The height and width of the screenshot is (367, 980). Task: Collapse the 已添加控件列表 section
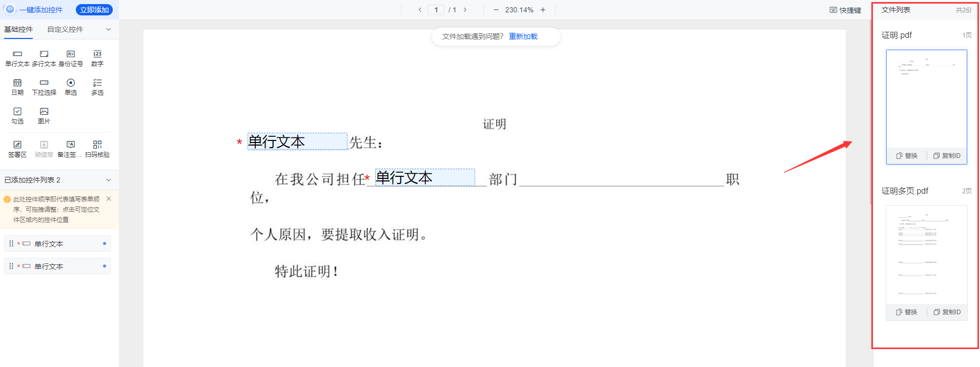(109, 180)
